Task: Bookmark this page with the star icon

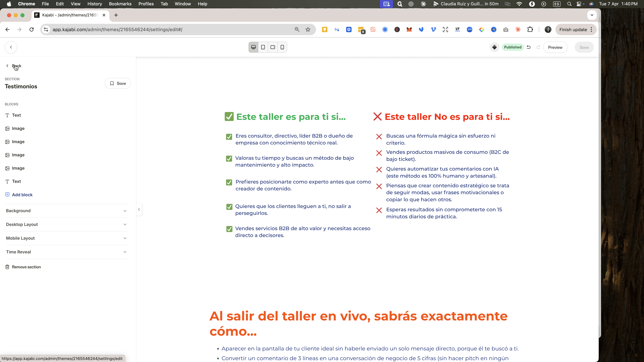Action: pos(308,29)
